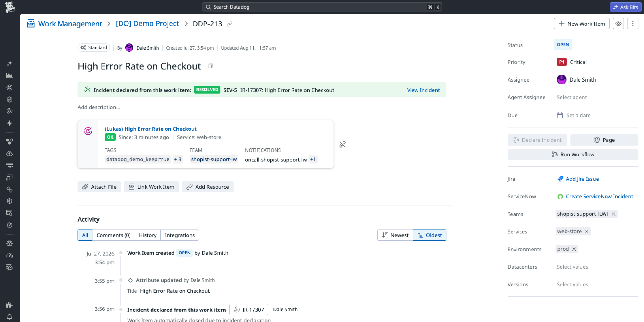Open the three-dot more options menu

coord(633,24)
